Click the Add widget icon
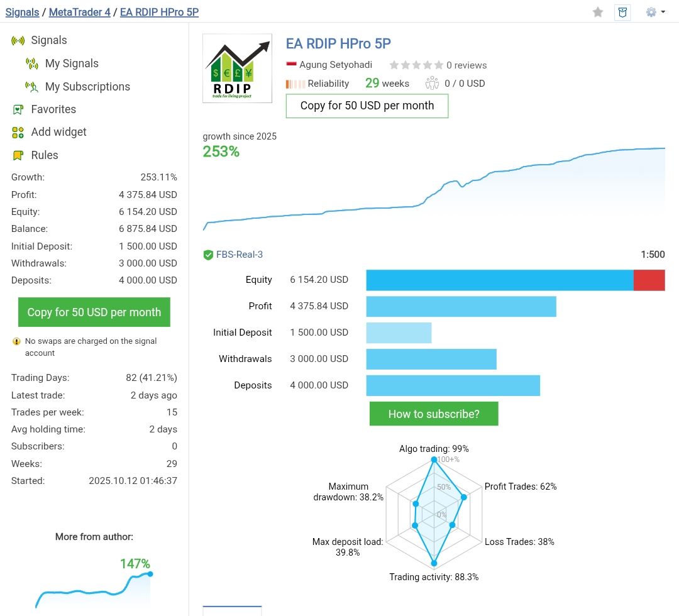 point(18,132)
